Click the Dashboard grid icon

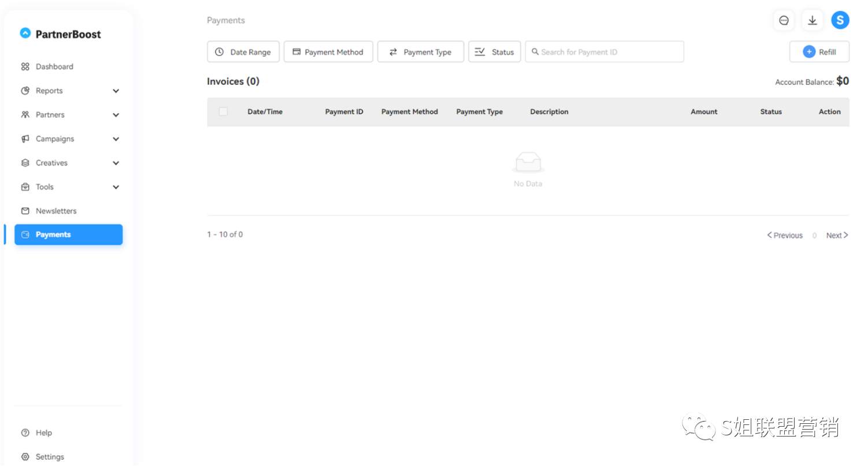pos(25,67)
